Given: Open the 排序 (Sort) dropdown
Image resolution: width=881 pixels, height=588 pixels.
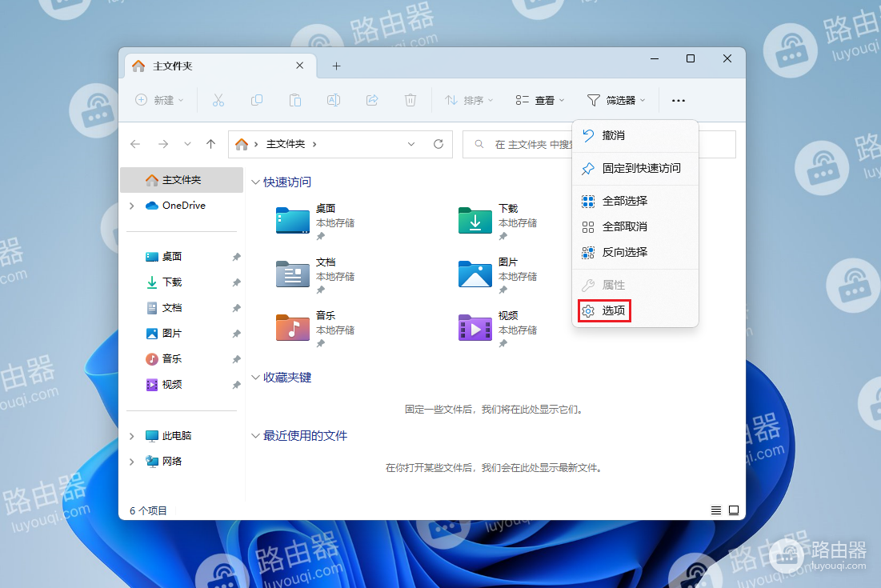Looking at the screenshot, I should coord(469,100).
